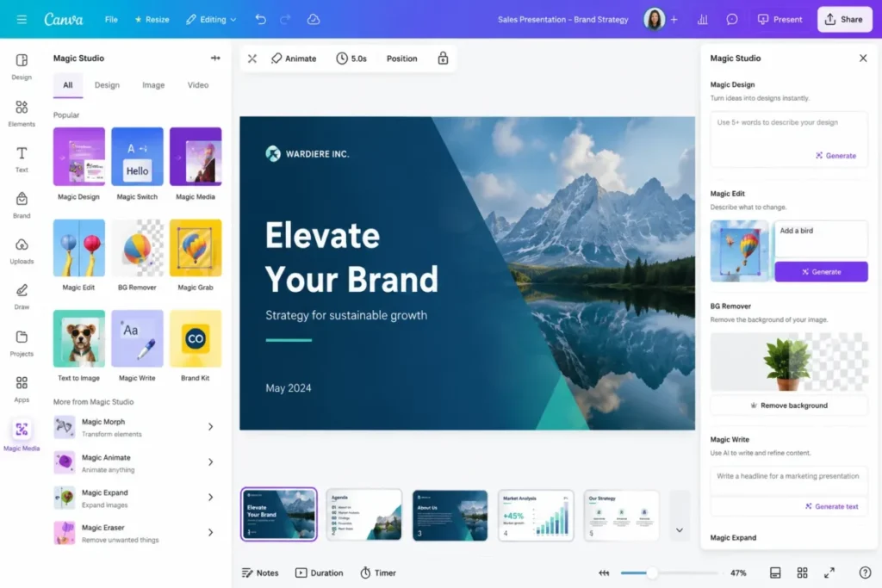This screenshot has width=882, height=588.
Task: Open the Apps sidebar panel
Action: click(x=22, y=389)
